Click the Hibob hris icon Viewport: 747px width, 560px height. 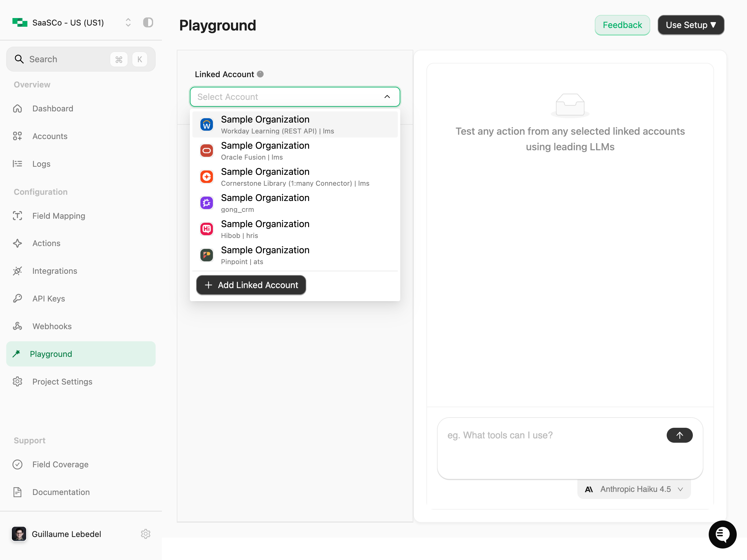(x=206, y=229)
